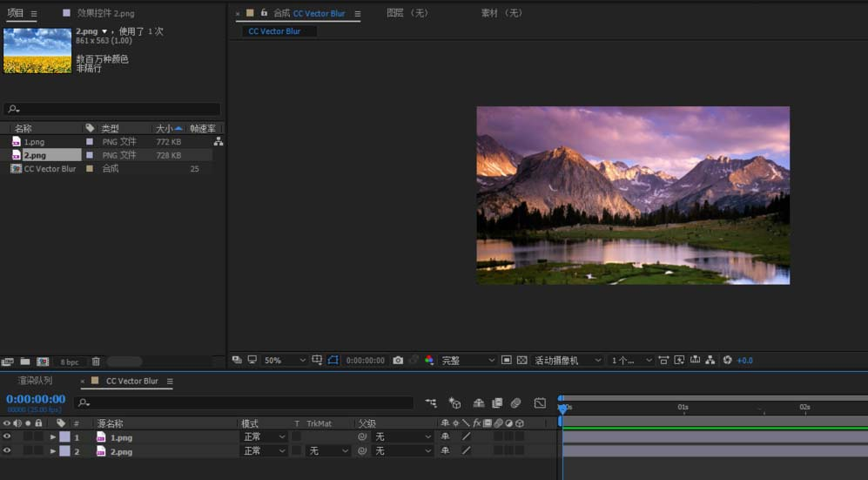Switch to the 素材 (无) viewer tab

click(x=501, y=13)
